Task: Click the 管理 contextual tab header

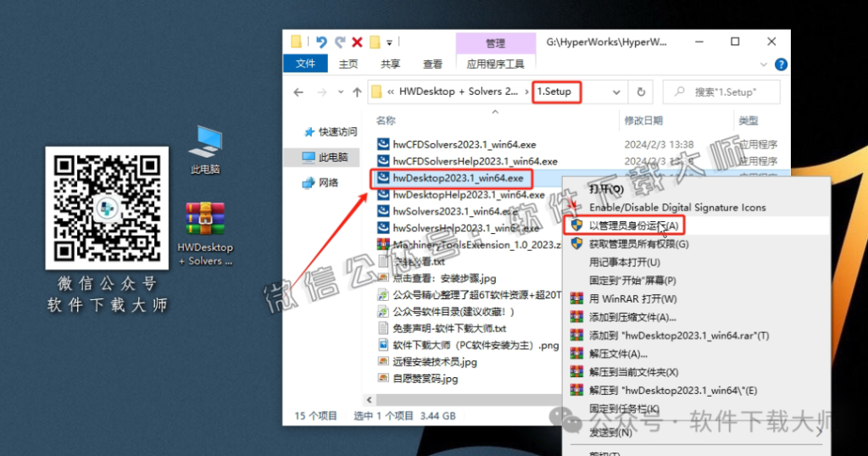Action: coord(495,43)
